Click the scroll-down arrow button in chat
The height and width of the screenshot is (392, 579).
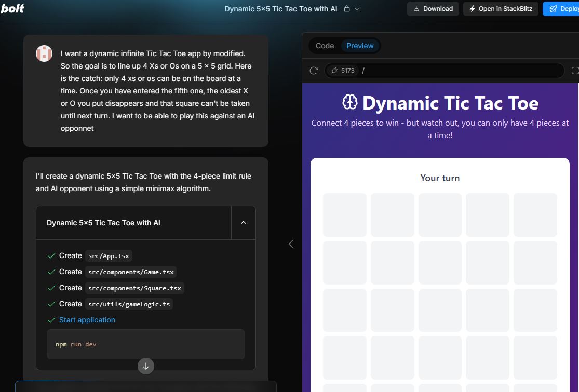click(x=146, y=366)
